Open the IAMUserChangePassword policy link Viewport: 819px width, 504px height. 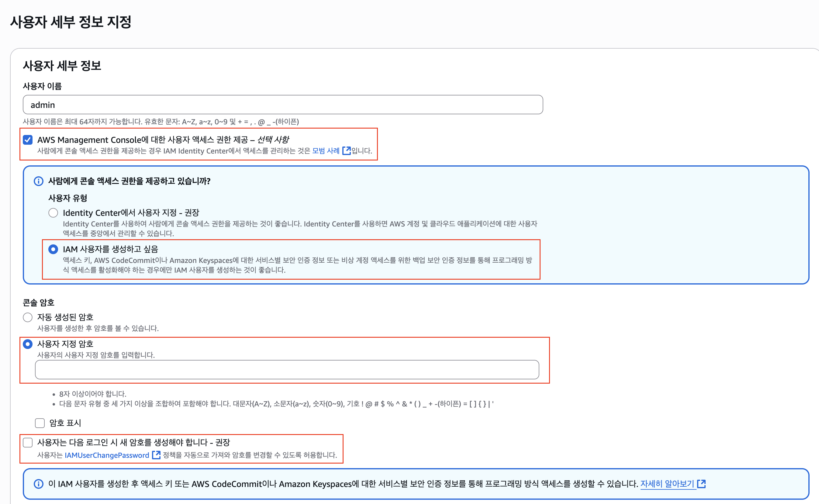tap(107, 455)
